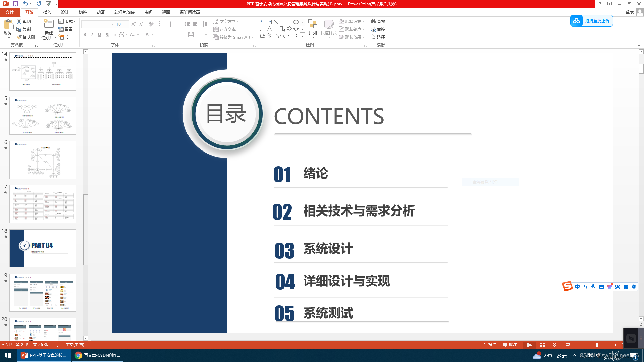Reset slide layout with 重置
The height and width of the screenshot is (362, 644).
coord(66,29)
